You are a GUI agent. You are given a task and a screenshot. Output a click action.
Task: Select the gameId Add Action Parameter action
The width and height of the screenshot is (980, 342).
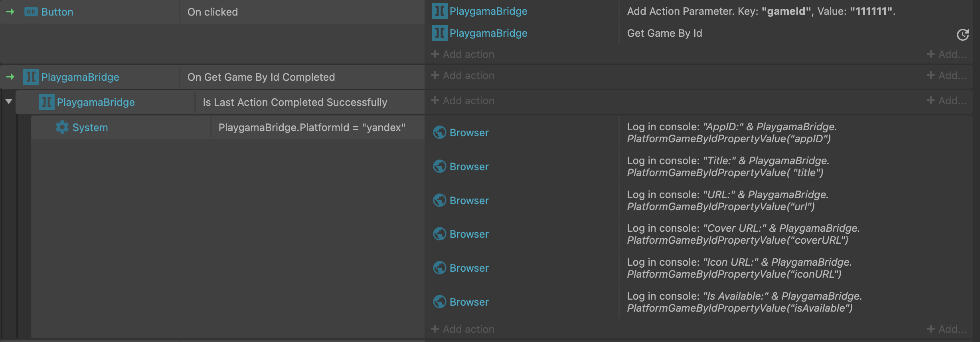761,11
